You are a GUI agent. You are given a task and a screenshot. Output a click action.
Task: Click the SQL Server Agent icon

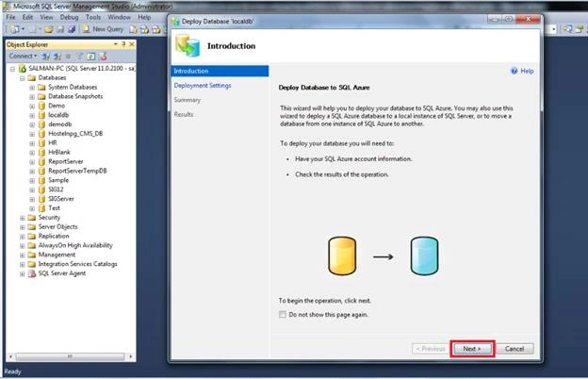[32, 273]
